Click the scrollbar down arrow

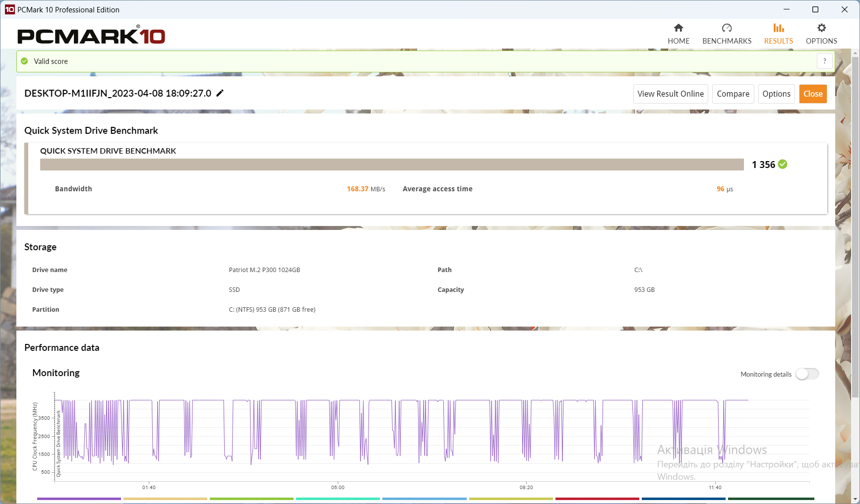pos(855,499)
